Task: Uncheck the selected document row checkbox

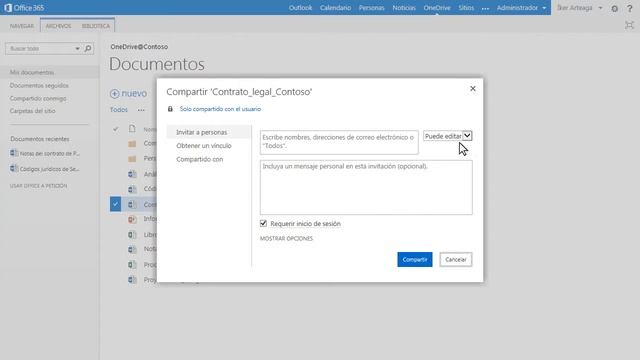Action: pos(115,204)
